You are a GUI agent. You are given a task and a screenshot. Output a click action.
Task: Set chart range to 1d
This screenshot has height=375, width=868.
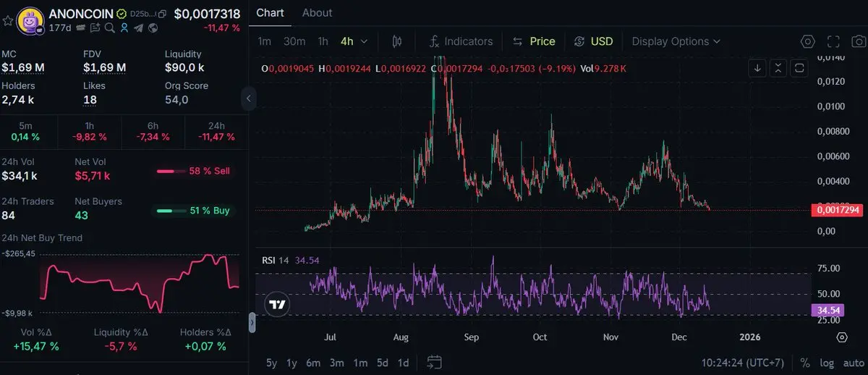tap(404, 363)
